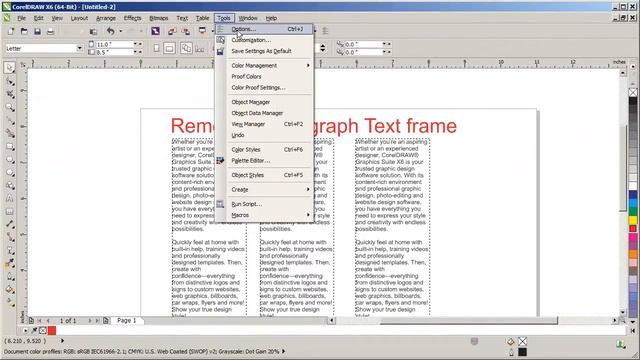Click the page width field showing 11.0
640x360 pixels.
(x=115, y=44)
